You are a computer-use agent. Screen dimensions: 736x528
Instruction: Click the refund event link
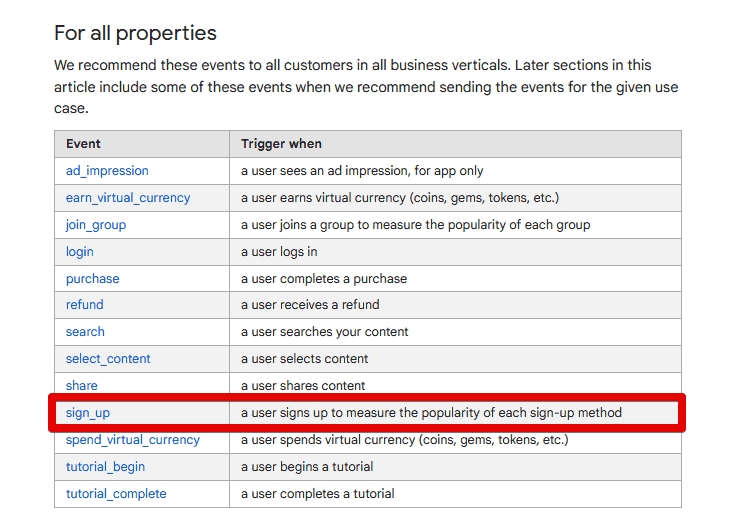coord(85,305)
